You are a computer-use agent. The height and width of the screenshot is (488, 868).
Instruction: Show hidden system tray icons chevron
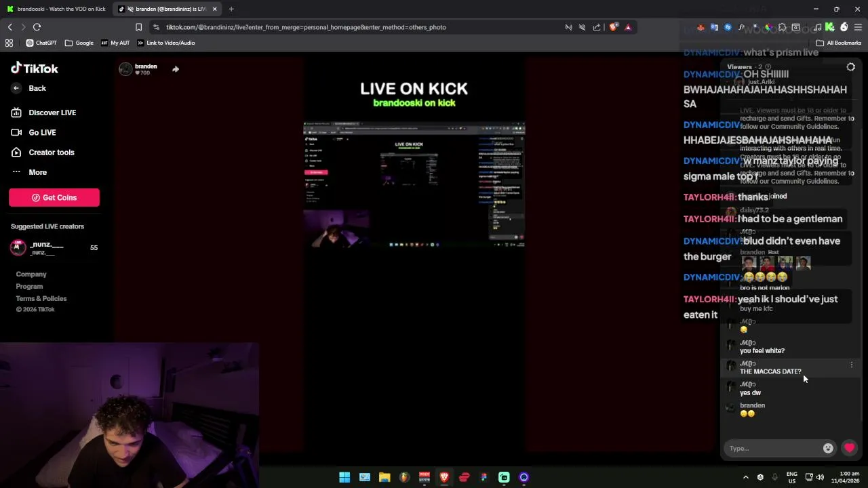(746, 477)
